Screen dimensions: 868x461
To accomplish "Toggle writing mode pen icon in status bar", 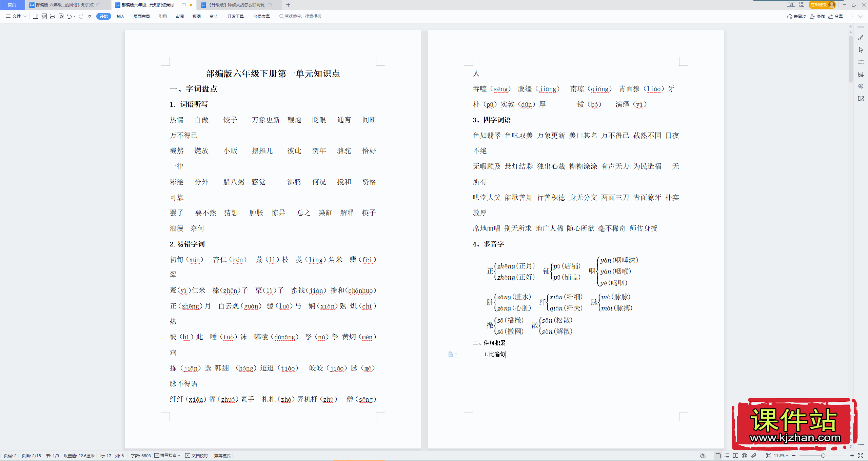I will (753, 456).
